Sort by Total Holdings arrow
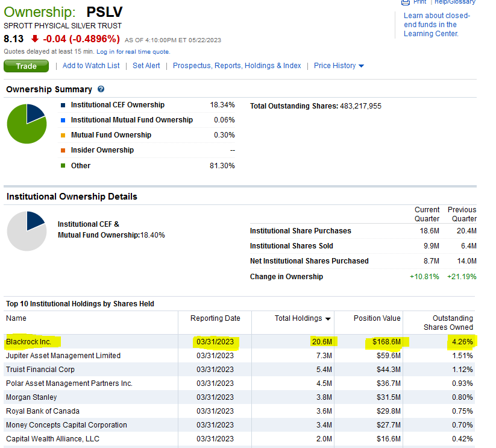 328,319
